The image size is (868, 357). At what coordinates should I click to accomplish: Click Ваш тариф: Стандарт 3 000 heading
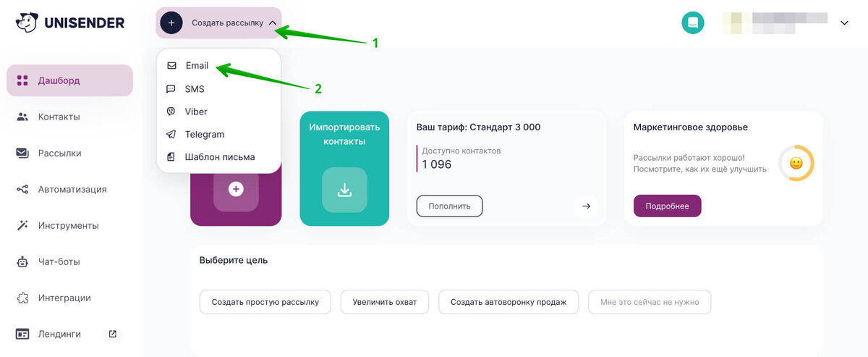coord(478,127)
